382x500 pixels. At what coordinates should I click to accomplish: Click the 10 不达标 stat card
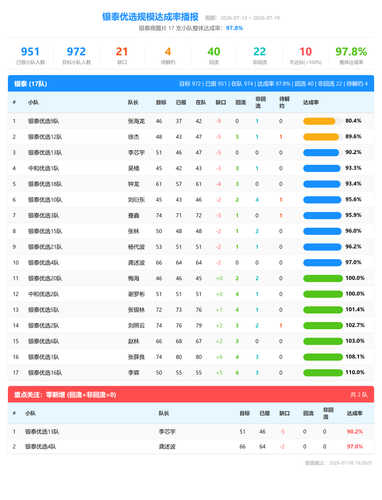[305, 55]
